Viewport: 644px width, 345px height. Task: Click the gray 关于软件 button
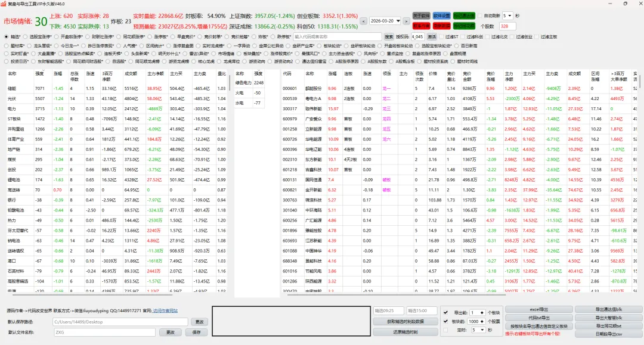pyautogui.click(x=421, y=15)
